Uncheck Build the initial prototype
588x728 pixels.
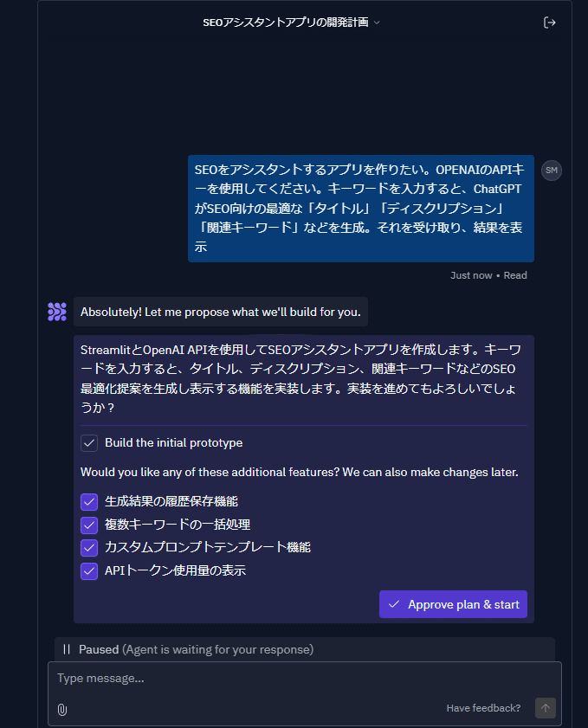click(88, 442)
